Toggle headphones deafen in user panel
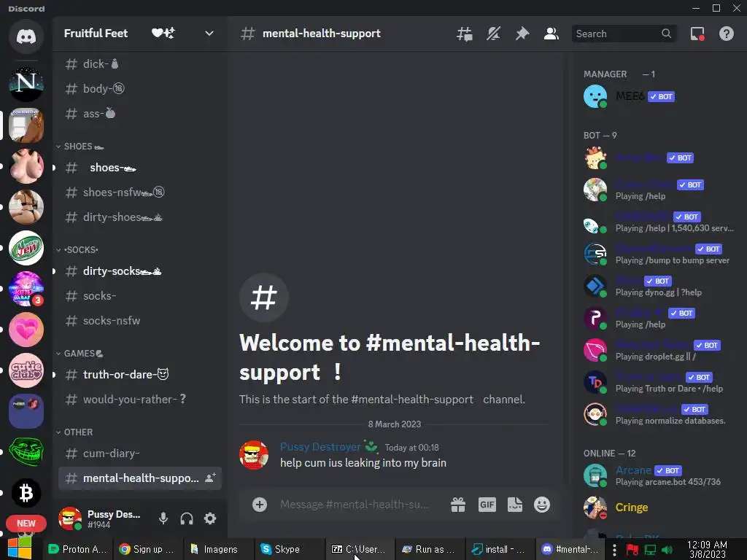The image size is (747, 560). [187, 518]
